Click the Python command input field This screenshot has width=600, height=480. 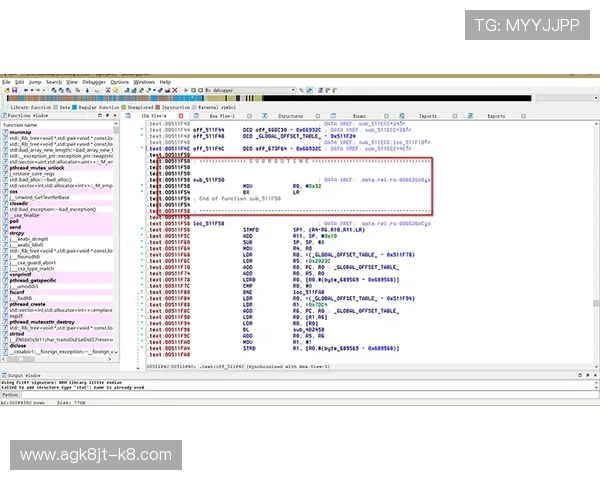tap(310, 395)
